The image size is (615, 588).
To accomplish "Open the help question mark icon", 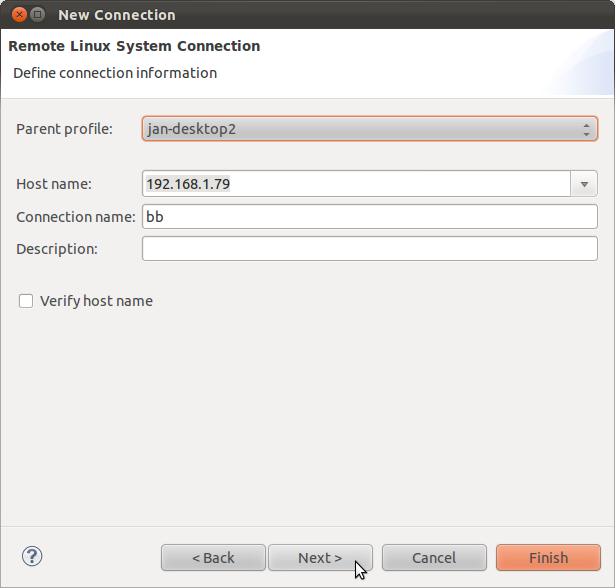I will (32, 556).
